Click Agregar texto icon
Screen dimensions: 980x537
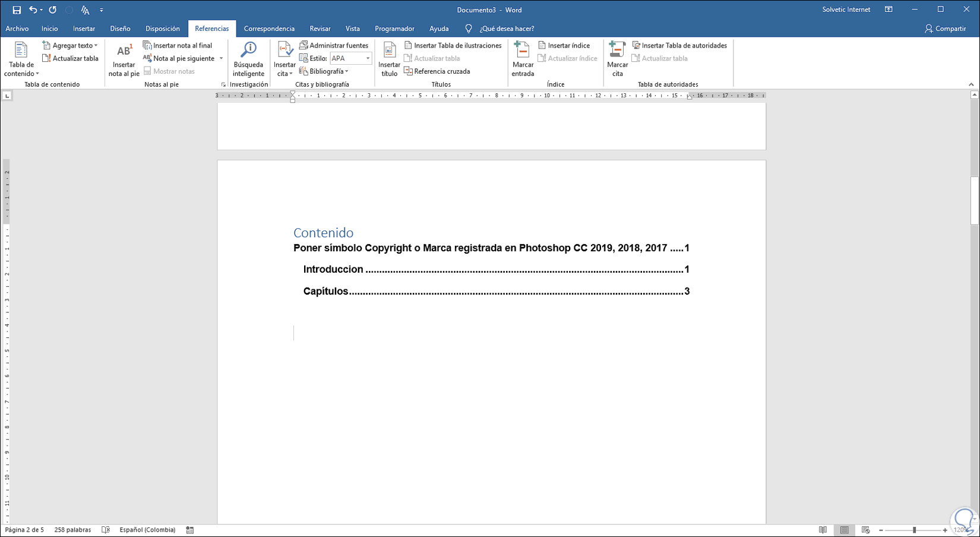pyautogui.click(x=46, y=45)
